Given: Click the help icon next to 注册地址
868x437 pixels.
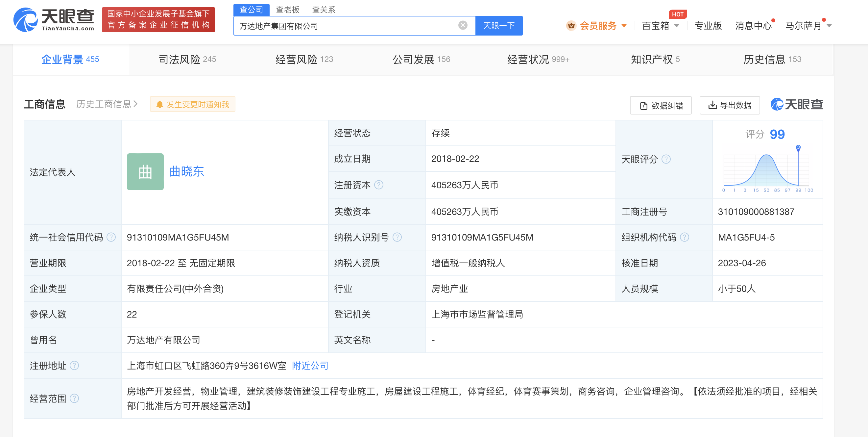Looking at the screenshot, I should point(76,366).
